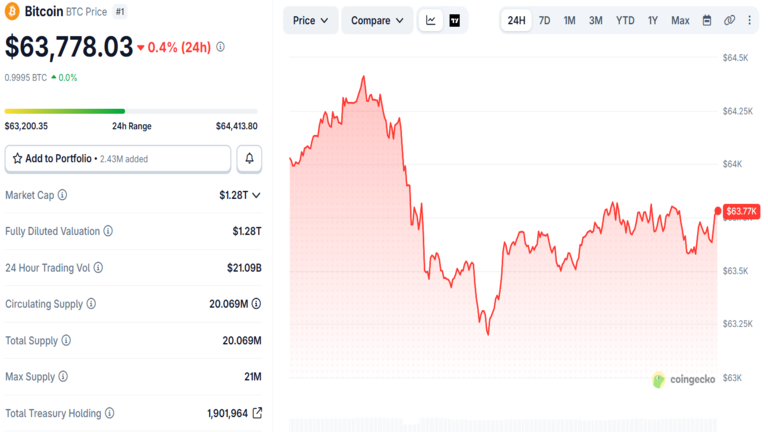
Task: Click the $21.09B trading volume value
Action: (244, 267)
